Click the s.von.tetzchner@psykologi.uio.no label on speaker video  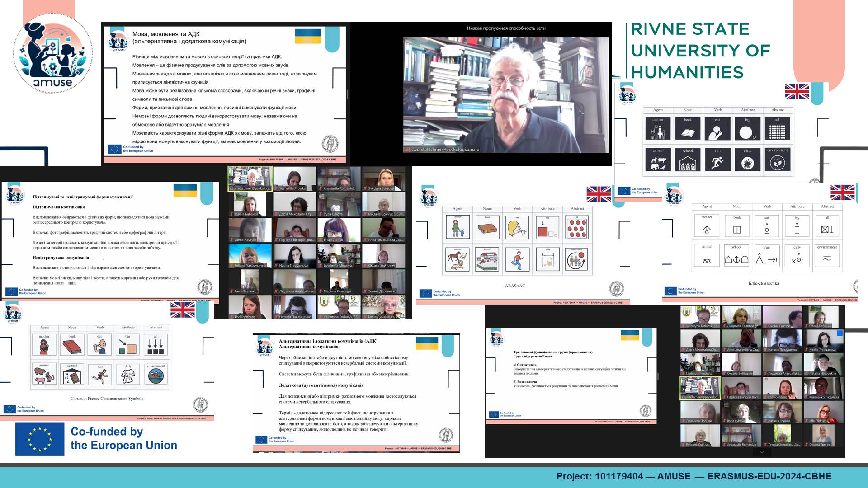[445, 150]
